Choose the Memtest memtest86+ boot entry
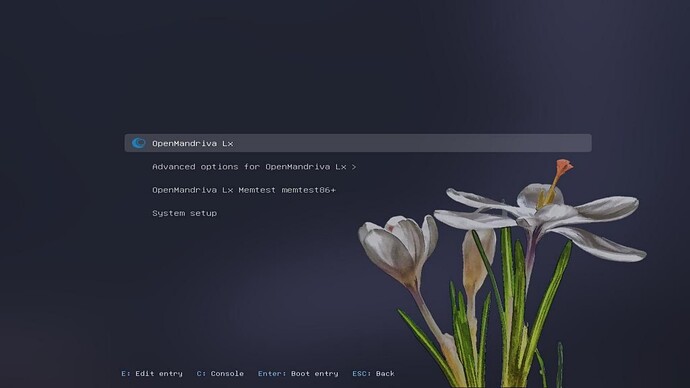Viewport: 690px width, 388px height. [x=244, y=190]
